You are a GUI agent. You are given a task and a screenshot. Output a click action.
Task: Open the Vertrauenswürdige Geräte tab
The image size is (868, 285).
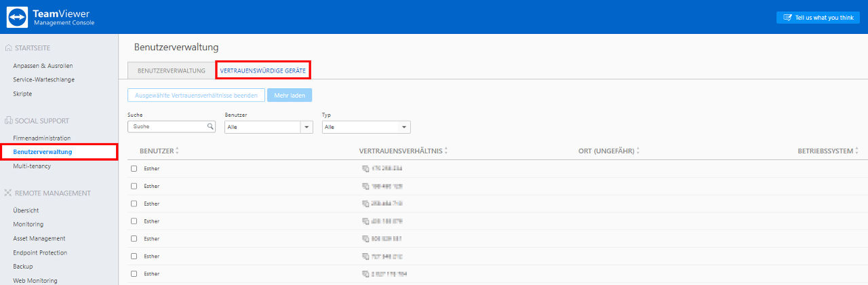[x=263, y=71]
